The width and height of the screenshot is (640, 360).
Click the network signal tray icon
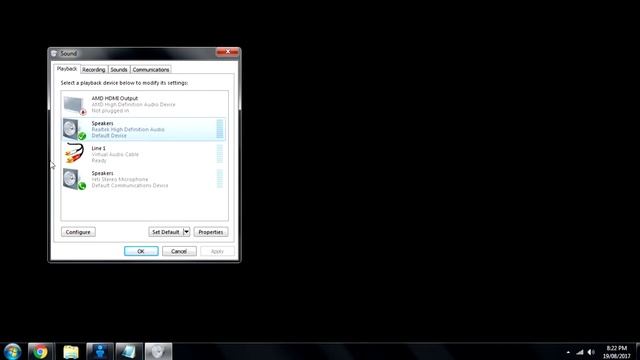click(x=580, y=352)
